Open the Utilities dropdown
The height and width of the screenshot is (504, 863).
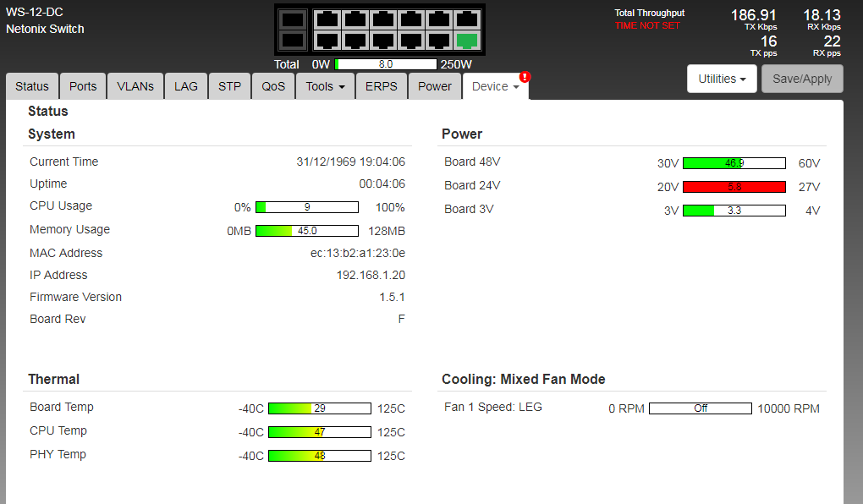point(722,79)
